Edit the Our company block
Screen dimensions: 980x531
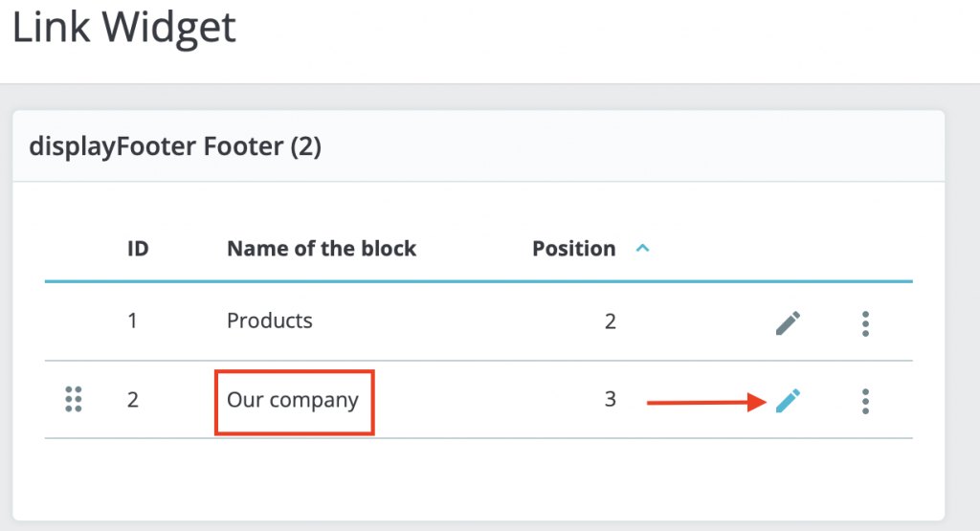coord(788,401)
